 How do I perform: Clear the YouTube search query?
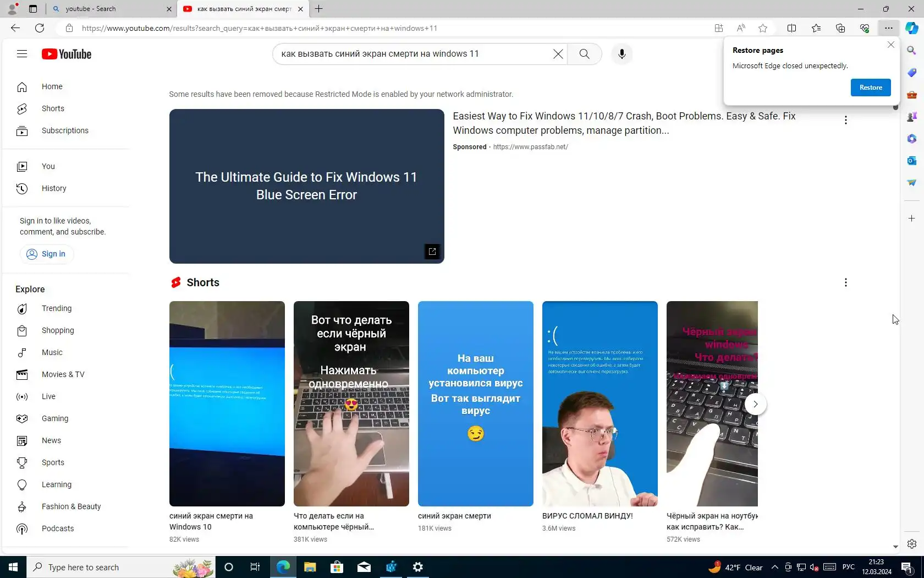pos(558,54)
